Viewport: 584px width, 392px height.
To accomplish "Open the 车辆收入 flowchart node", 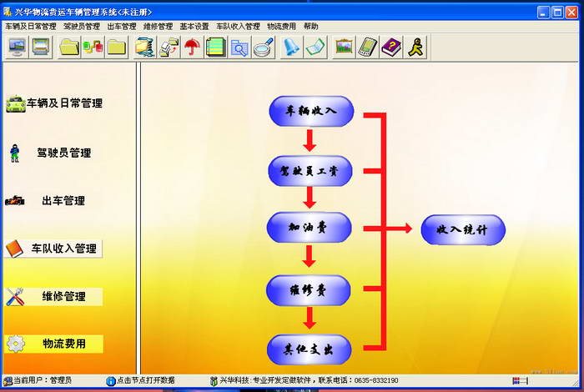I will pos(311,111).
